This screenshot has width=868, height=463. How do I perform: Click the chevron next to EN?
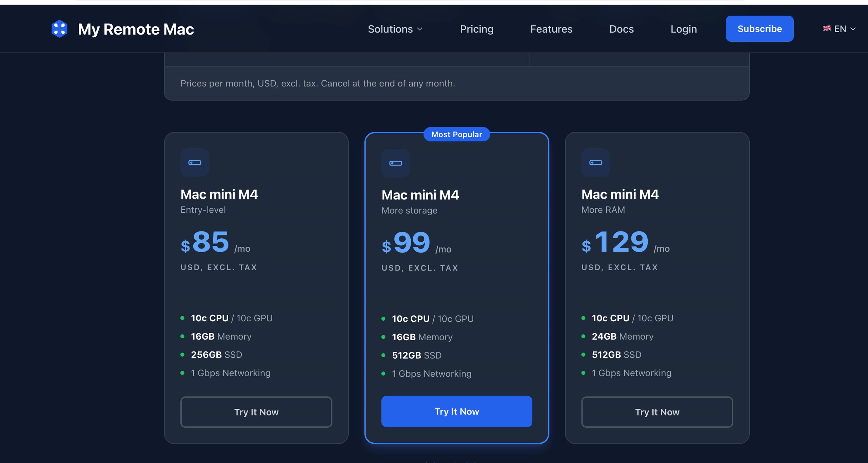pyautogui.click(x=853, y=29)
